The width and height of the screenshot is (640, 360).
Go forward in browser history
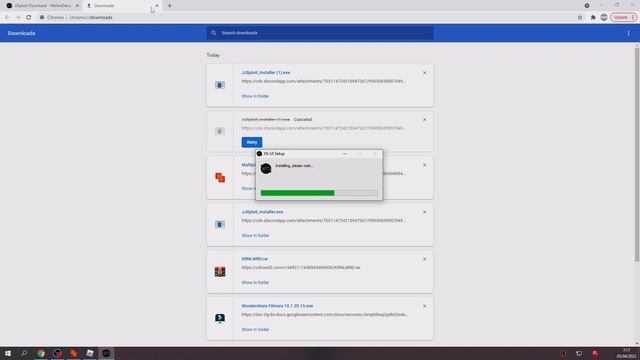tap(18, 18)
